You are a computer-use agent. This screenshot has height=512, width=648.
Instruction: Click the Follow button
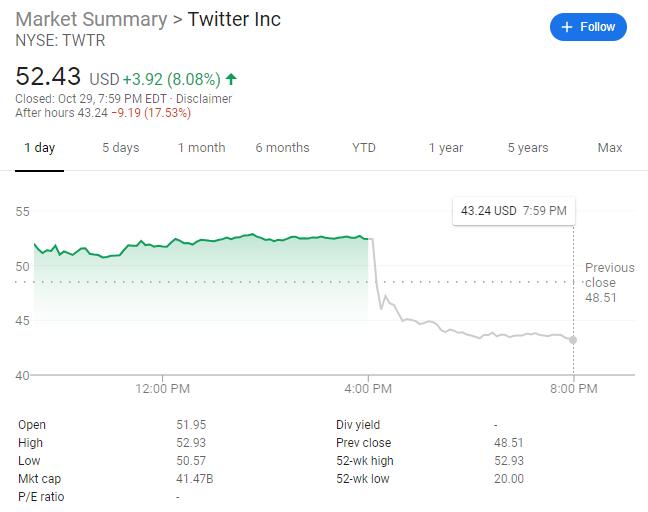coord(588,27)
